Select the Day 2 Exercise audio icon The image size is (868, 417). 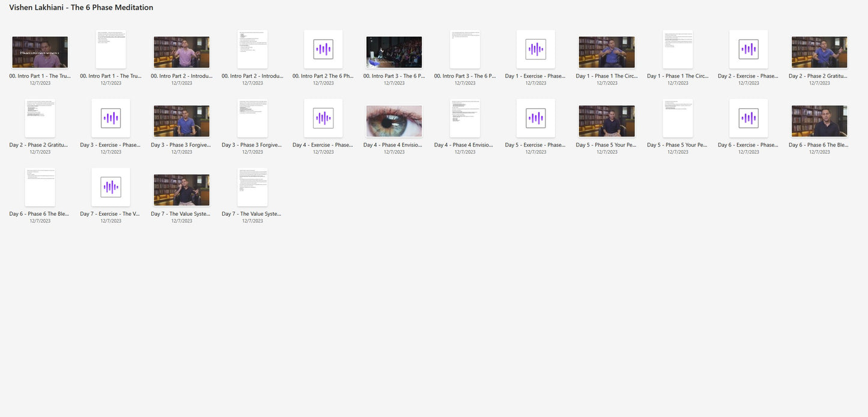coord(748,49)
